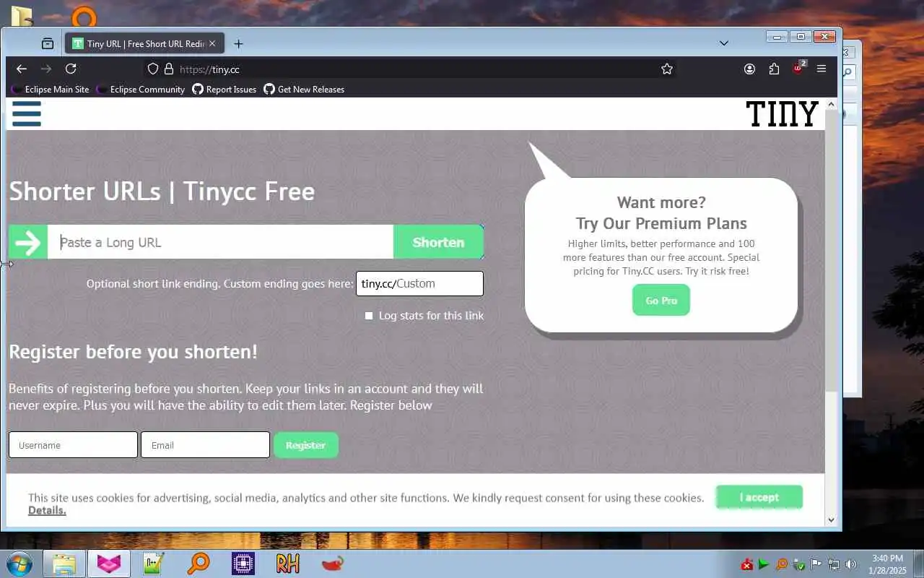Open the uBlock Origin extension icon
This screenshot has width=924, height=578.
pyautogui.click(x=798, y=68)
